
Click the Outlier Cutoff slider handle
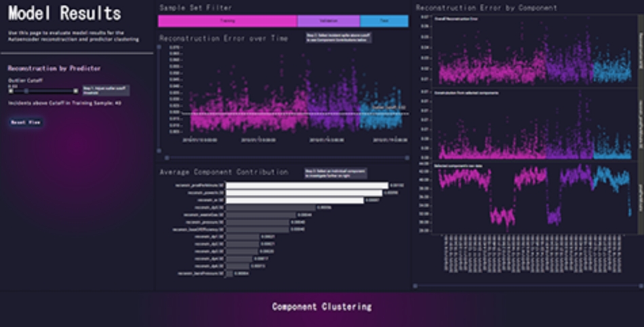pyautogui.click(x=26, y=91)
